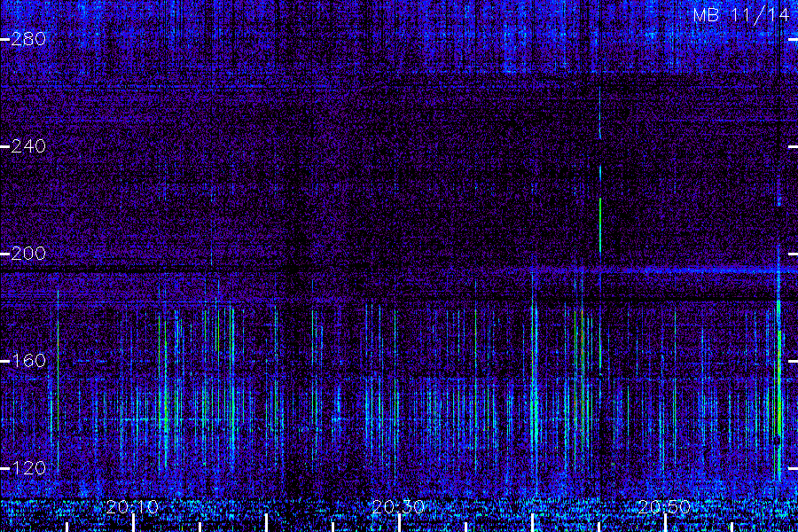
Task: Click the 20:10 time axis label
Action: (132, 507)
